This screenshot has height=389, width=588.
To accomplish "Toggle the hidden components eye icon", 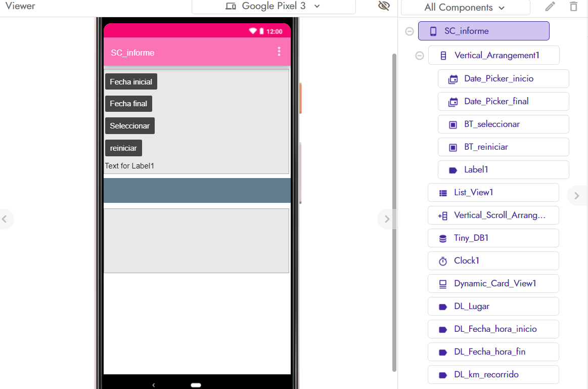I will click(x=384, y=6).
